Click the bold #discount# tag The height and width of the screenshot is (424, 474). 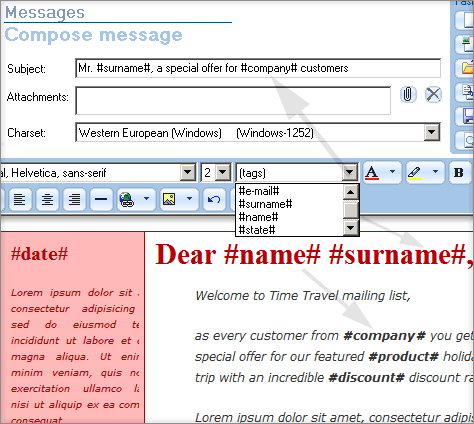366,378
